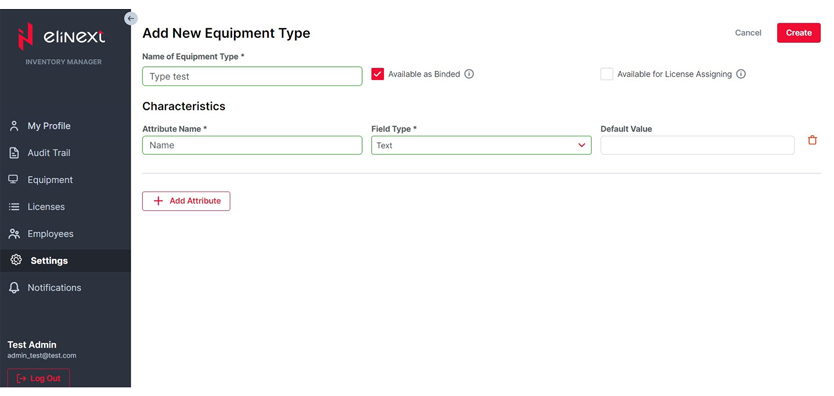Click the Settings gear icon in sidebar

tap(16, 260)
